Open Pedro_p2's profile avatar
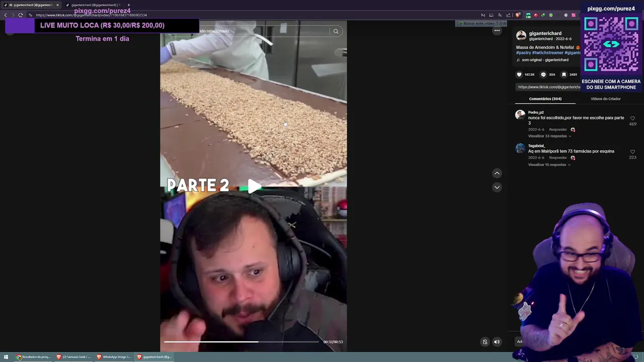The width and height of the screenshot is (644, 362). point(520,115)
